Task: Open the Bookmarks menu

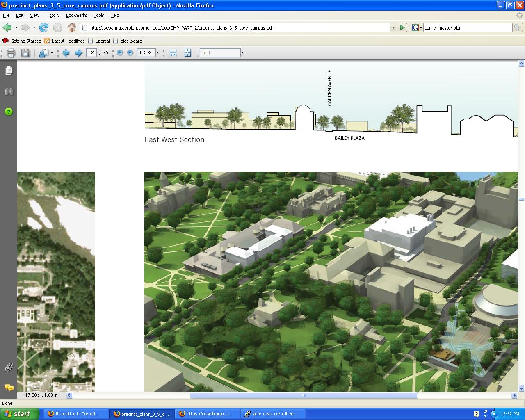Action: (x=76, y=15)
